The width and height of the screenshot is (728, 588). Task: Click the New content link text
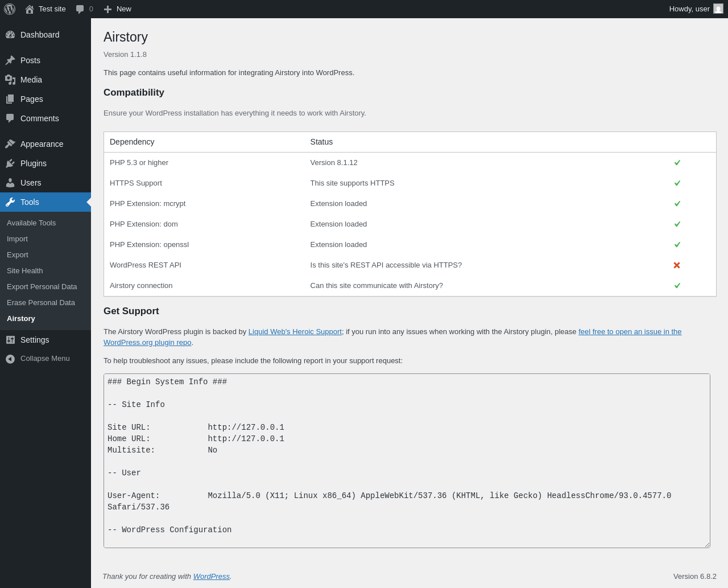pos(124,9)
